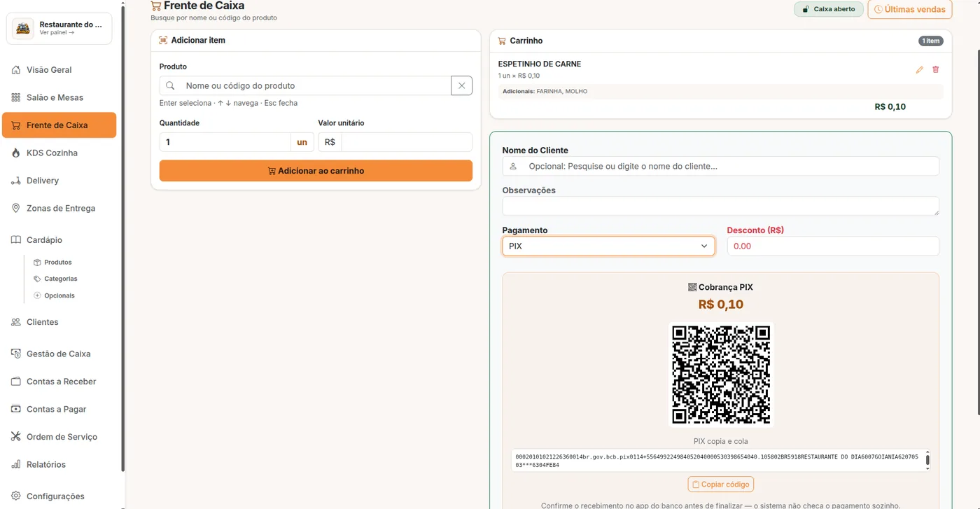Screen dimensions: 980x509
Task: Click the Quantidade input field
Action: point(225,142)
